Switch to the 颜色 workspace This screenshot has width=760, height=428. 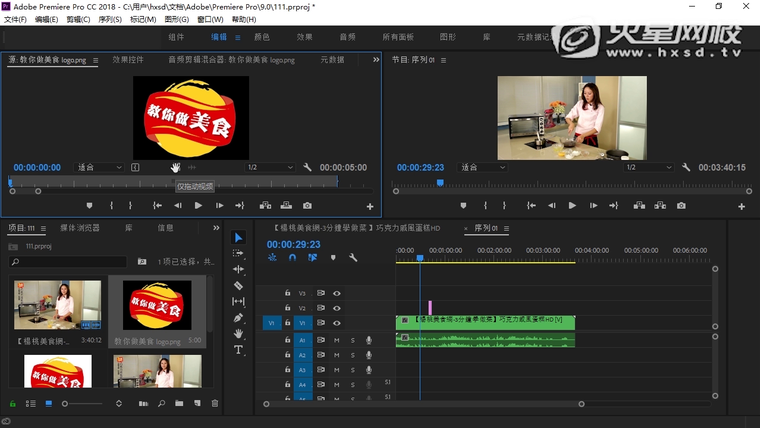click(x=262, y=37)
